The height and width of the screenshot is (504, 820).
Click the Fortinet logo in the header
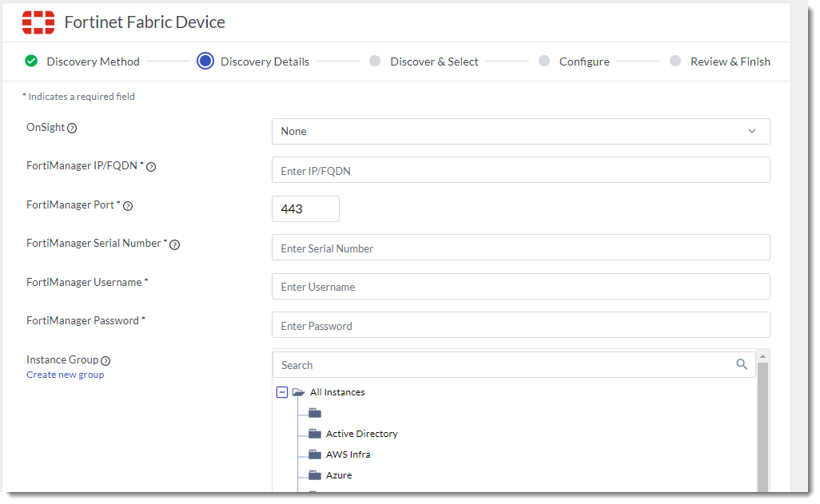click(37, 22)
